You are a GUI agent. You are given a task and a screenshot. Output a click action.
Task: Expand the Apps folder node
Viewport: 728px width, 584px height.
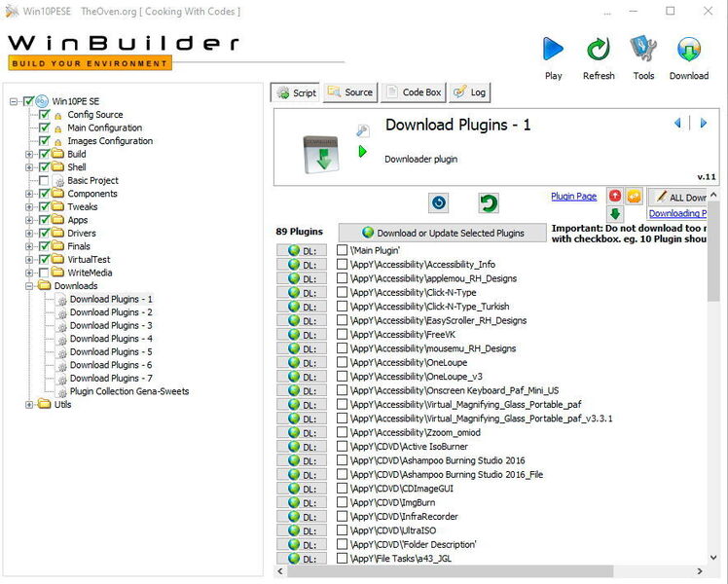[29, 220]
